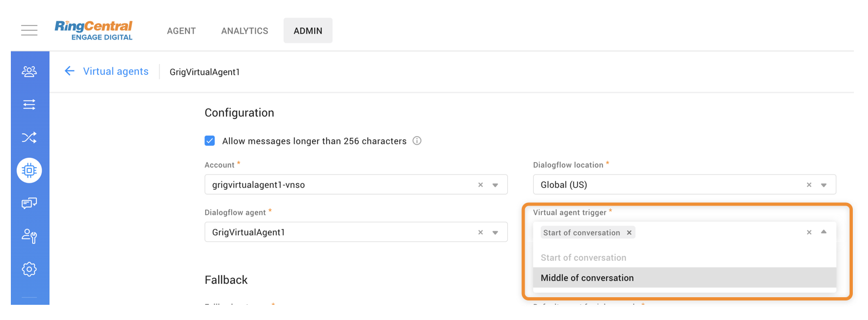The image size is (868, 320).
Task: Expand the Account dropdown arrow
Action: 495,185
